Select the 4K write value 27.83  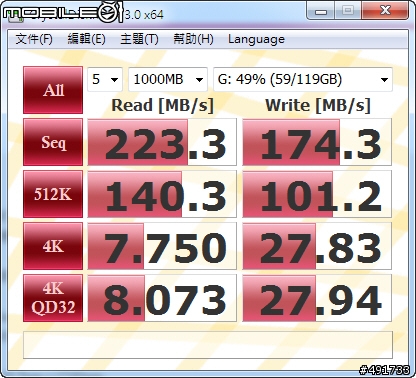[317, 246]
